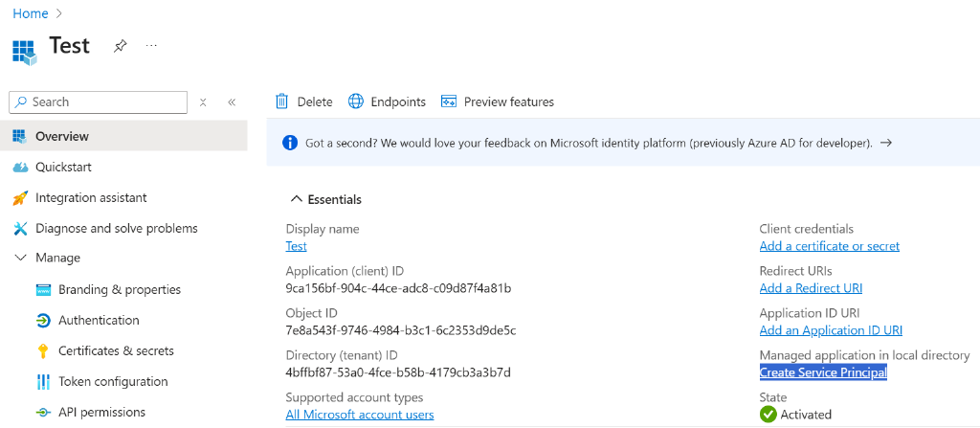Click the feedback banner arrow
980x428 pixels.
pos(886,143)
